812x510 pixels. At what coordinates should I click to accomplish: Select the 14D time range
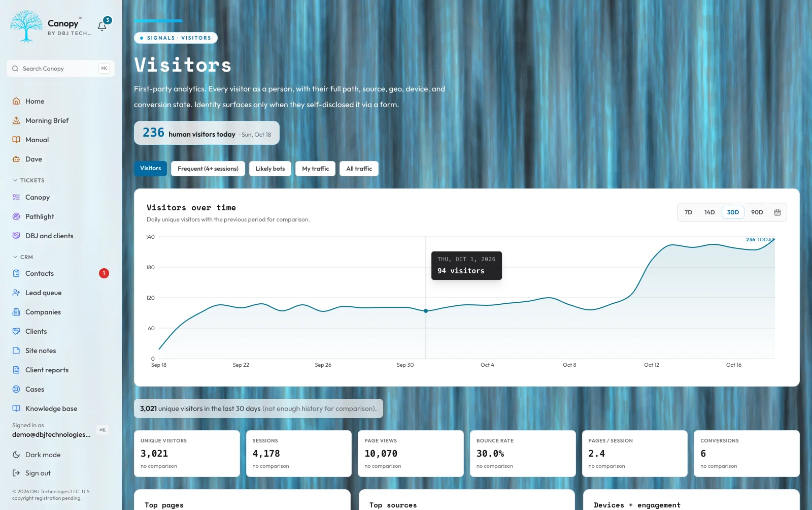tap(709, 212)
